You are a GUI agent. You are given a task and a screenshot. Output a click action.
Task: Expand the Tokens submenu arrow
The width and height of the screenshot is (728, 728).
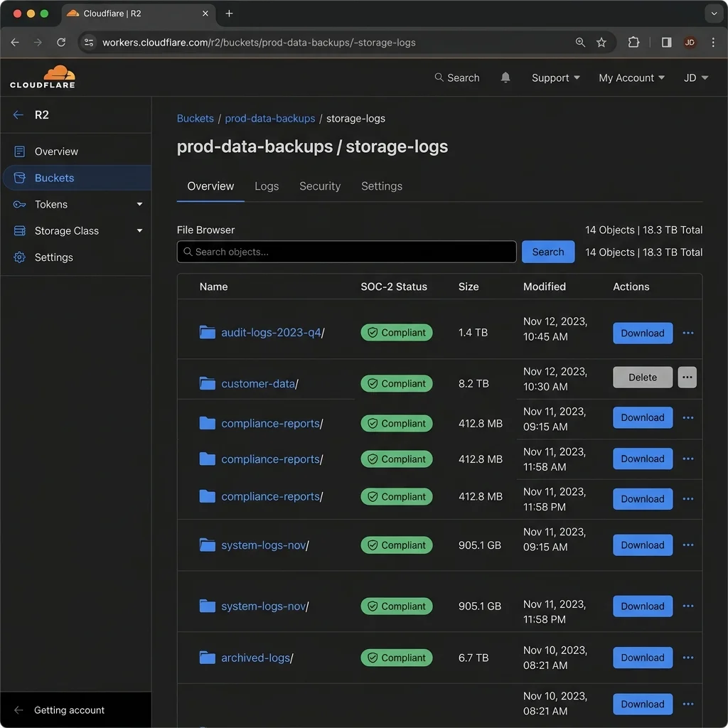[x=139, y=204]
